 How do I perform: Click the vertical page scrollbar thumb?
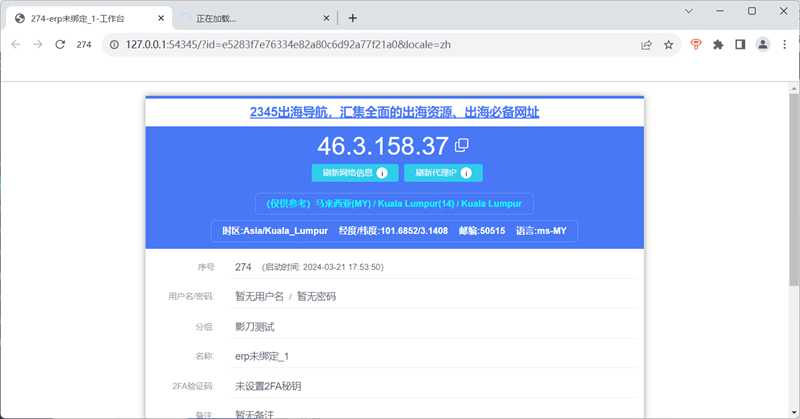pos(794,190)
